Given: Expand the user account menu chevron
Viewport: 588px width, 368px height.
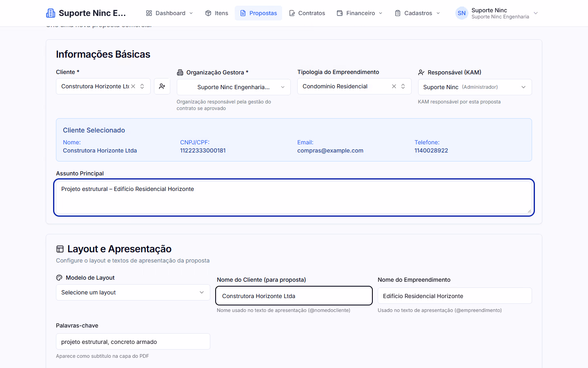Looking at the screenshot, I should (536, 13).
